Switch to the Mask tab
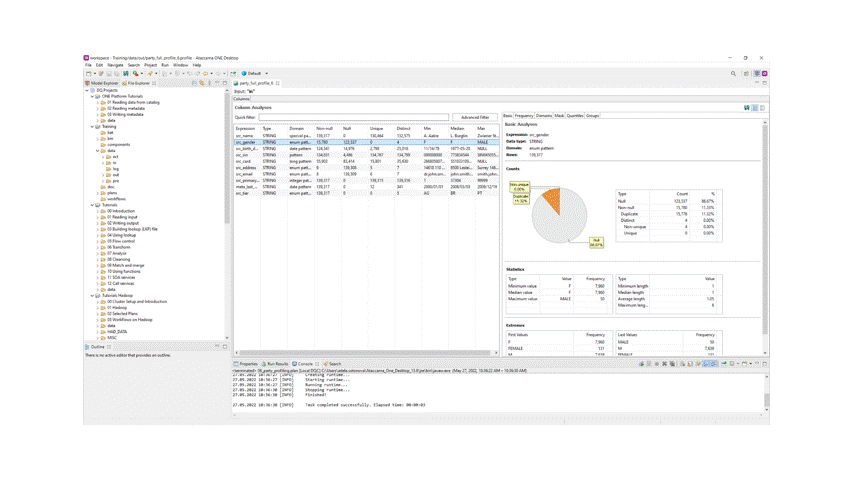 [x=559, y=115]
